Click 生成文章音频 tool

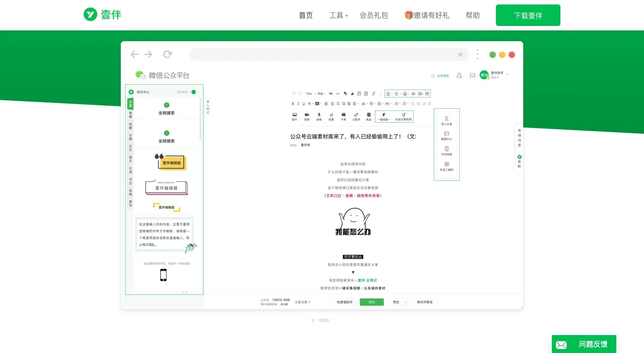tap(403, 117)
